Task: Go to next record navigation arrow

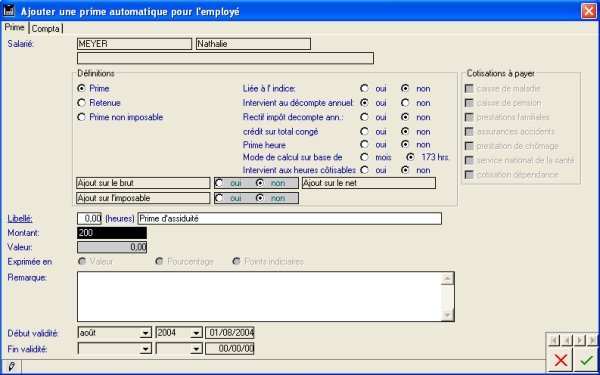Action: click(x=580, y=340)
